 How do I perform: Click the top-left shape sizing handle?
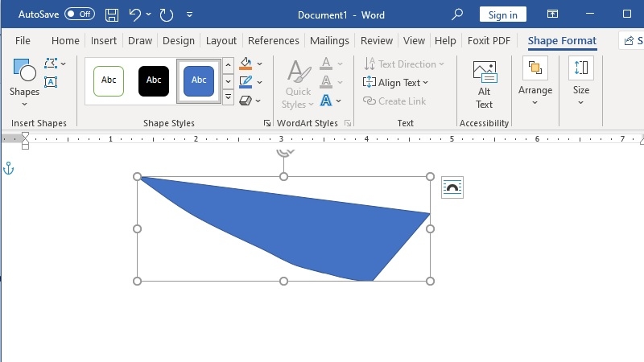tap(137, 176)
